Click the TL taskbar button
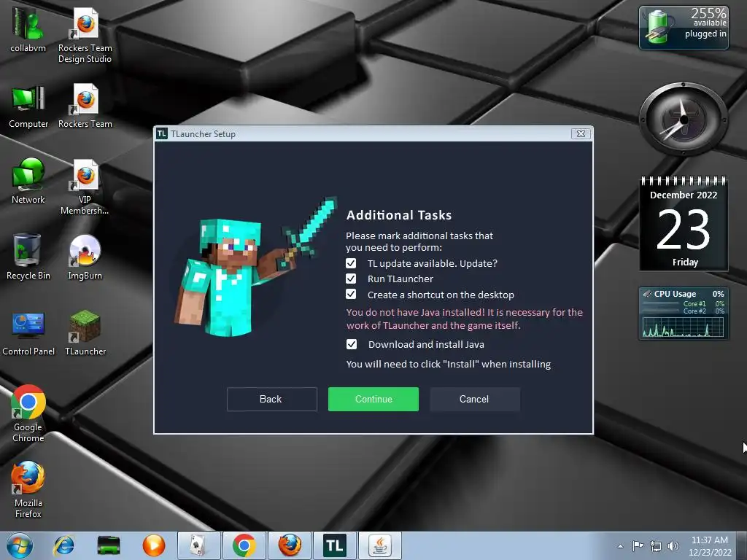747x560 pixels. tap(334, 545)
